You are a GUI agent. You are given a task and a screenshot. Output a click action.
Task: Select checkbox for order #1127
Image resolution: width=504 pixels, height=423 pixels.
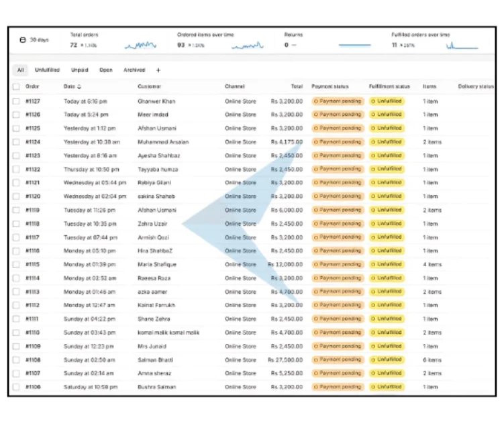pyautogui.click(x=16, y=101)
